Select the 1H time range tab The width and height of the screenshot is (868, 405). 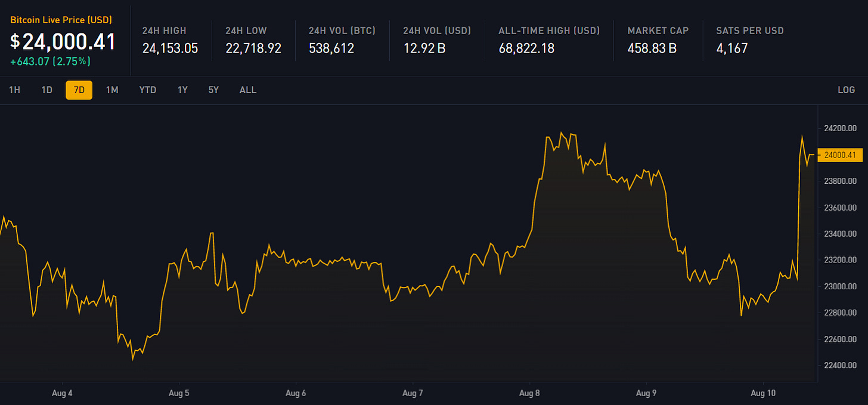click(x=15, y=90)
